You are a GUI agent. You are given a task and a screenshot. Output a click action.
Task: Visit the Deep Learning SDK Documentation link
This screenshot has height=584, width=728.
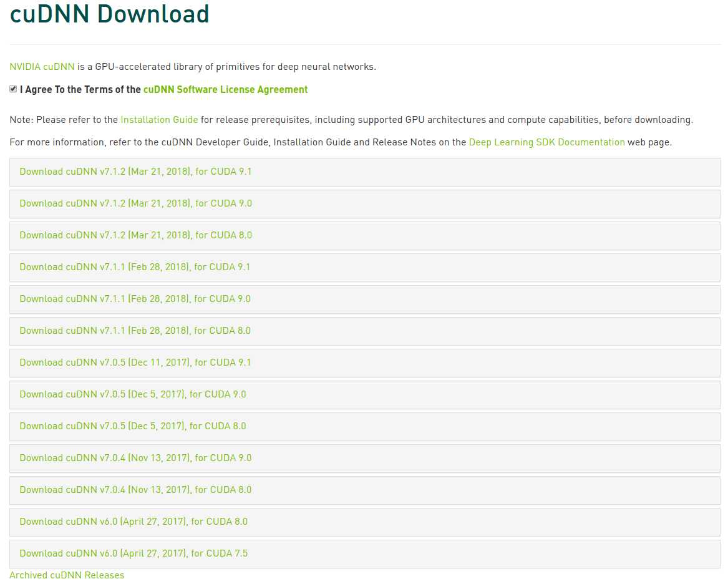(x=546, y=142)
